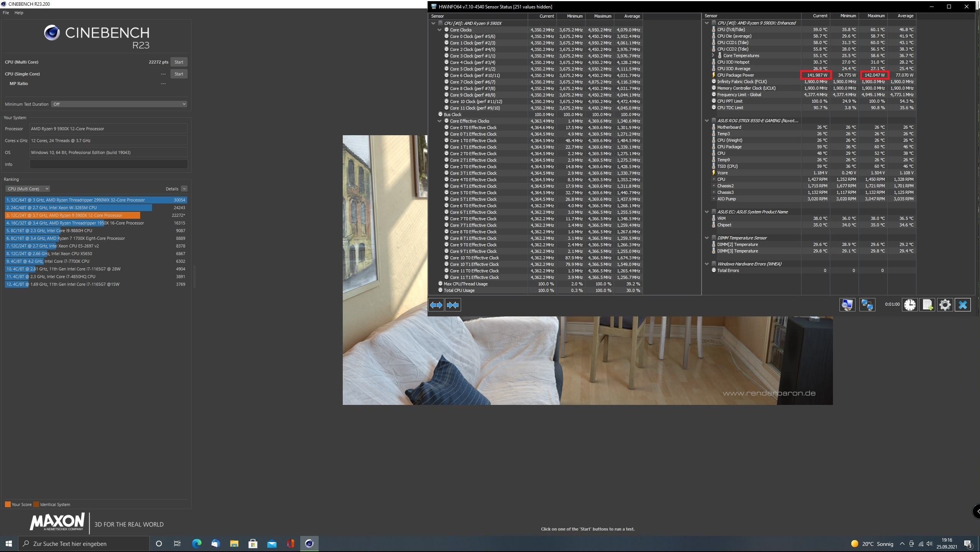
Task: Select Xeon W-3265M ranking bar
Action: 96,208
